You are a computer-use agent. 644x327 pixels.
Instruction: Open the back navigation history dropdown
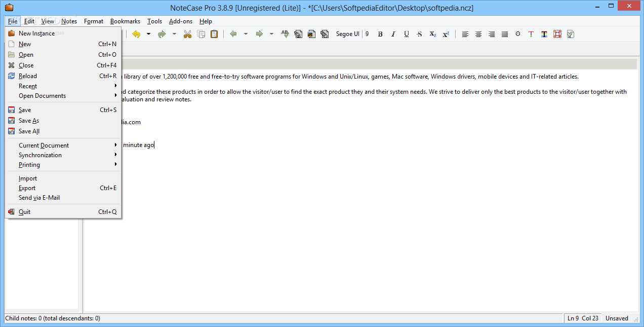tap(246, 34)
